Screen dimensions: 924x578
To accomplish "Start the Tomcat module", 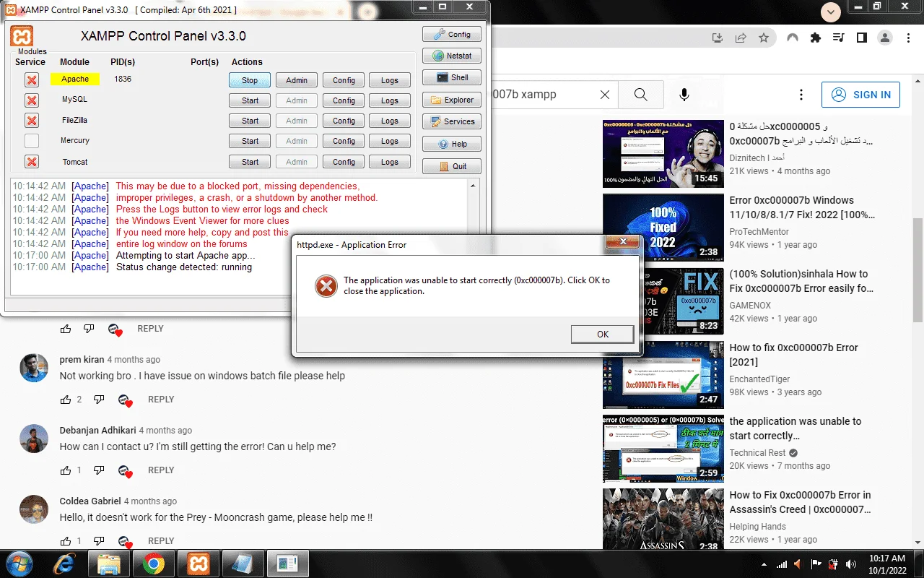I will click(x=250, y=162).
